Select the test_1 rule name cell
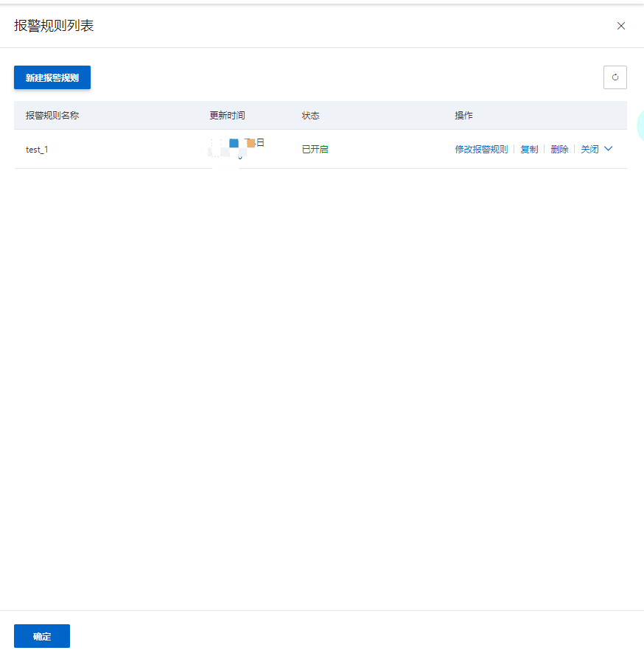The width and height of the screenshot is (644, 653). click(x=37, y=150)
